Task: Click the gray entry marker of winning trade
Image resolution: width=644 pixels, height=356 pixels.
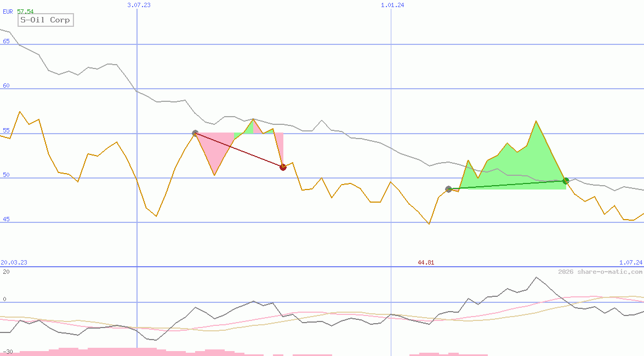Action: point(449,189)
